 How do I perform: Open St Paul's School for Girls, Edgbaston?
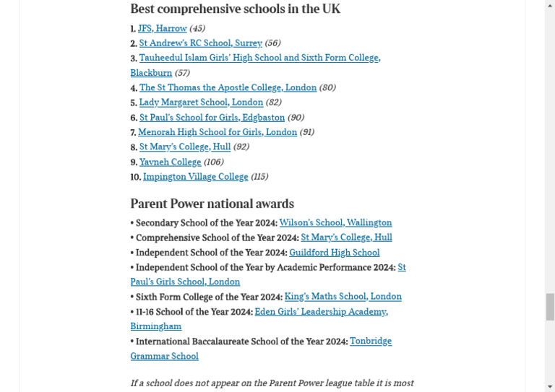212,118
